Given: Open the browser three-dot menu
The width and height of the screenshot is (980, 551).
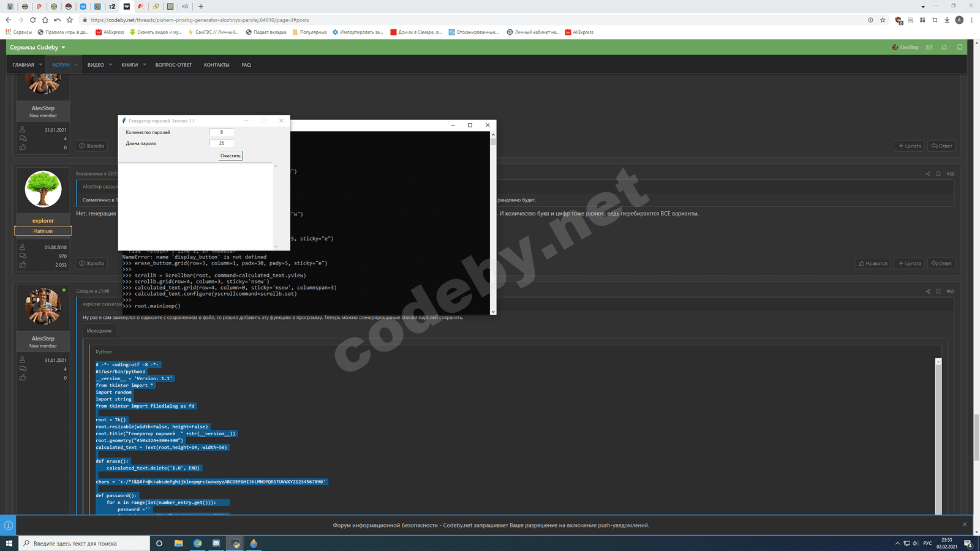Looking at the screenshot, I should tap(972, 20).
